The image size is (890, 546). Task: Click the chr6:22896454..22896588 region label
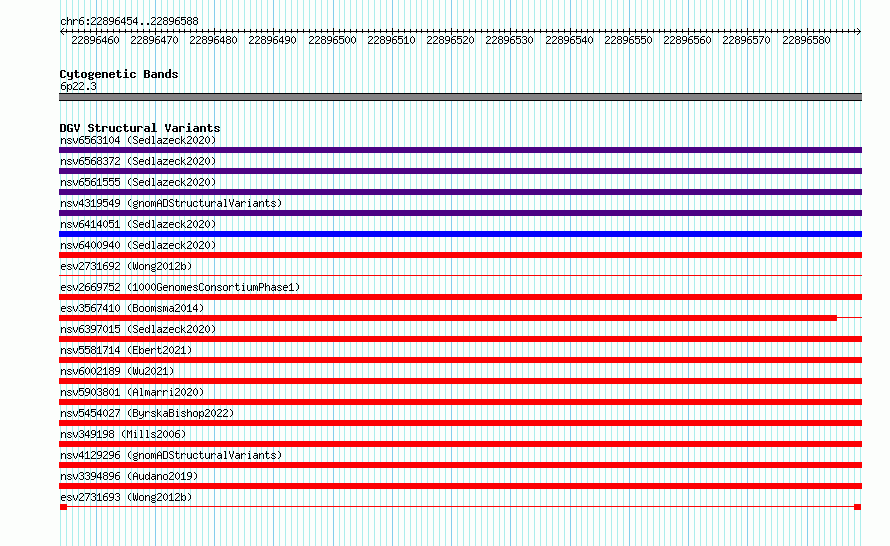pos(129,22)
